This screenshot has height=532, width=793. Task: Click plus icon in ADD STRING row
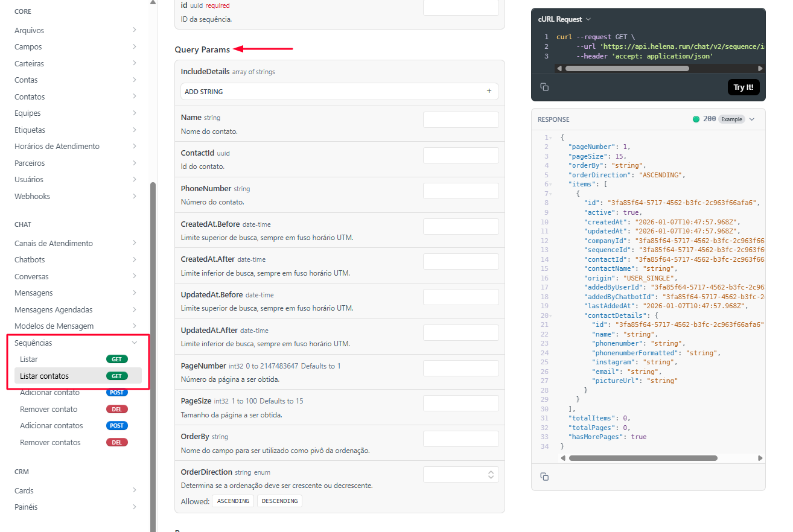[x=489, y=92]
